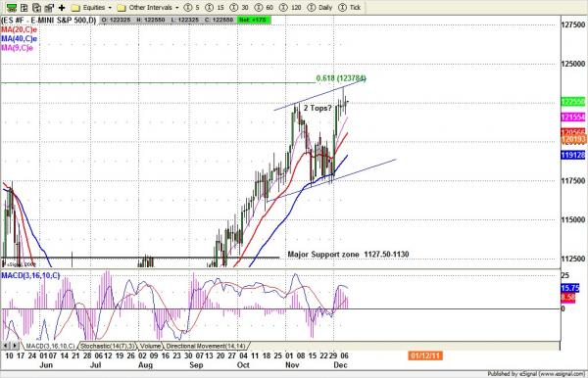Switch to the 120-minute interval
This screenshot has width=588, height=378.
pyautogui.click(x=290, y=8)
